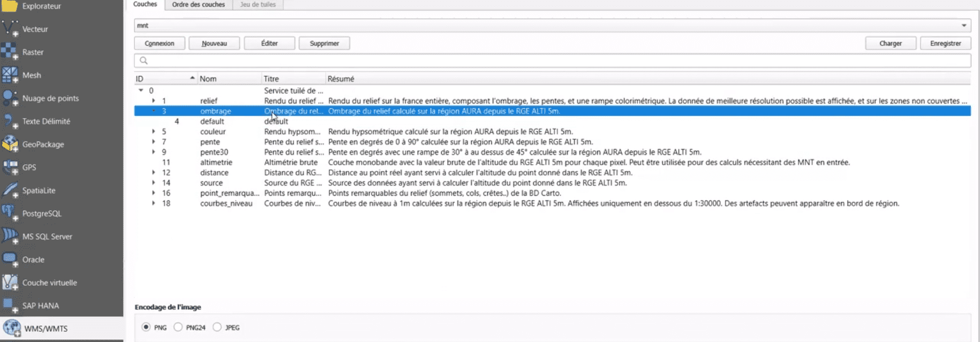Sort by the Résumé column header

point(648,79)
